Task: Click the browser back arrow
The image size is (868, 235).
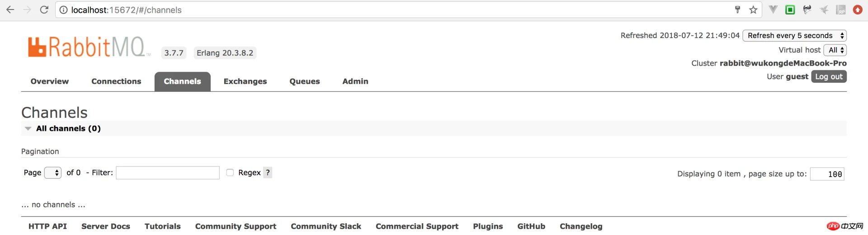Action: (10, 10)
